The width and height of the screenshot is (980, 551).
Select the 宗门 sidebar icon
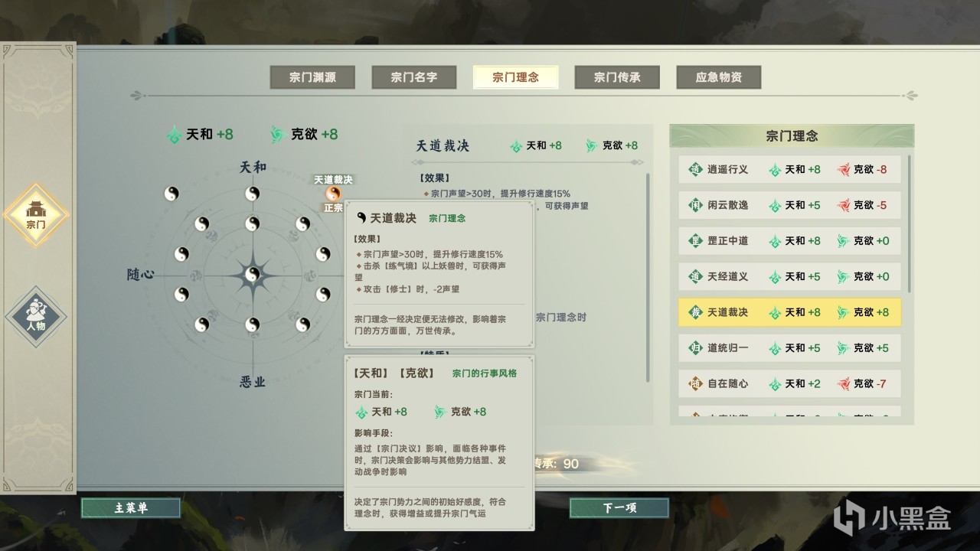(x=36, y=214)
